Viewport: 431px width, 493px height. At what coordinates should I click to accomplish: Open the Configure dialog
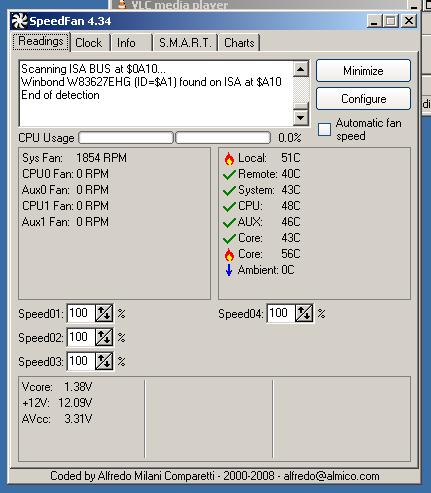(363, 99)
